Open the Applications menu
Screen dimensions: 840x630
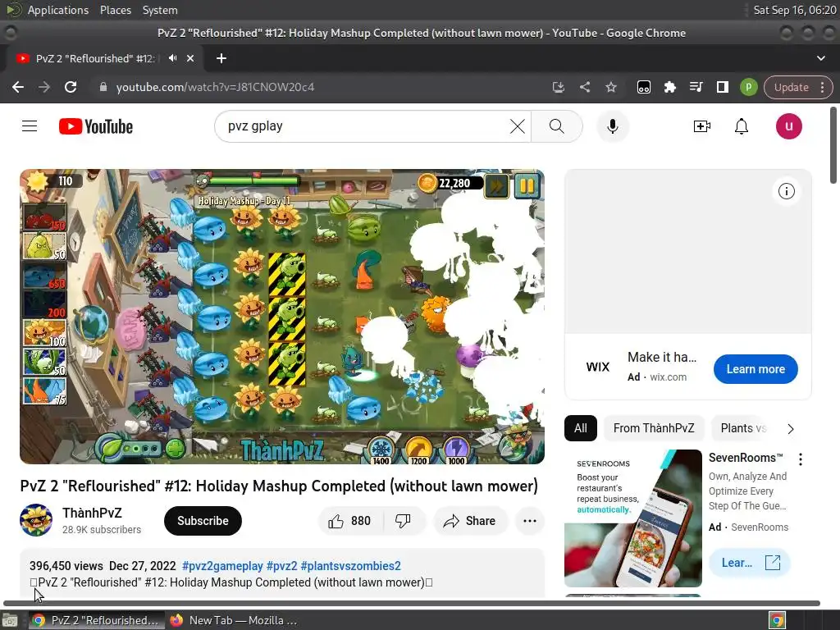click(x=58, y=10)
